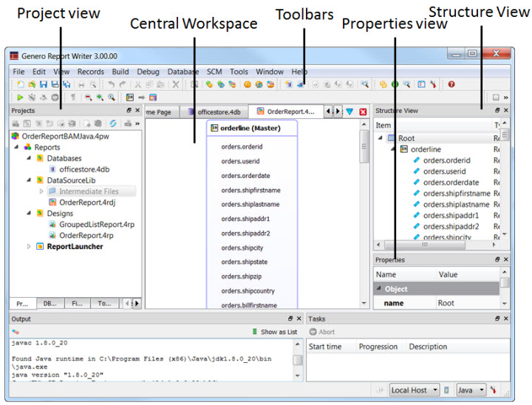The height and width of the screenshot is (405, 532).
Task: Collapse the Databases tree node
Action: tap(29, 158)
